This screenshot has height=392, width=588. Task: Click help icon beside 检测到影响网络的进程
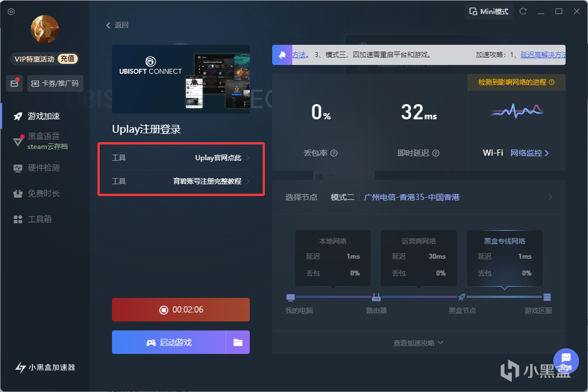(552, 82)
